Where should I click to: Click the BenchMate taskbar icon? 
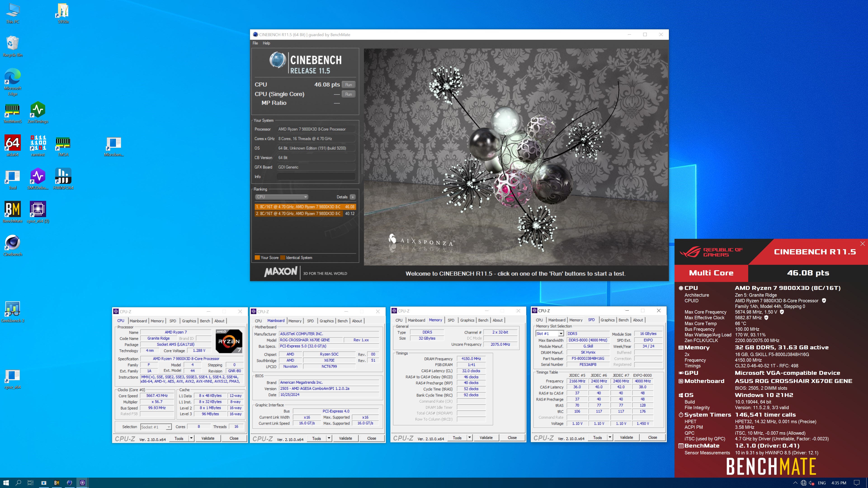tap(57, 483)
